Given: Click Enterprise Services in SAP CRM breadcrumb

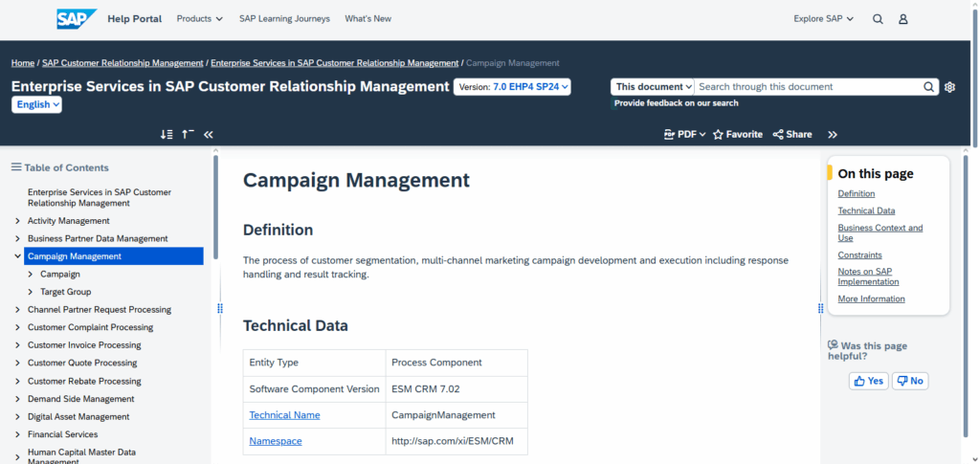Looking at the screenshot, I should (334, 63).
